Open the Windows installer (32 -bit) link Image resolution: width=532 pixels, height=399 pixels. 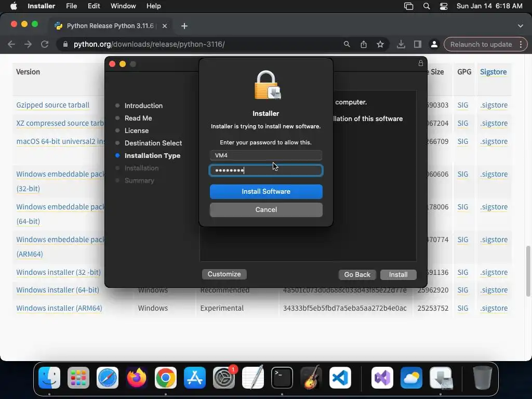[x=58, y=272]
